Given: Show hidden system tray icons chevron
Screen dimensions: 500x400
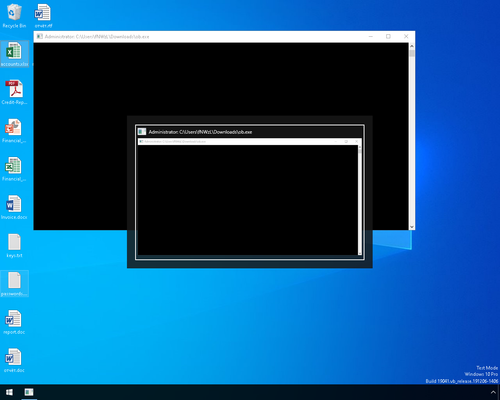Looking at the screenshot, I should 493,392.
